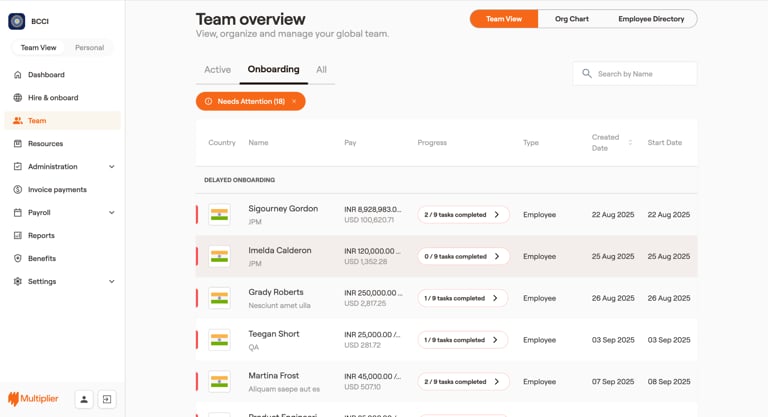The image size is (768, 417).
Task: Click the Needs Attention (18) filter chip
Action: pos(250,101)
